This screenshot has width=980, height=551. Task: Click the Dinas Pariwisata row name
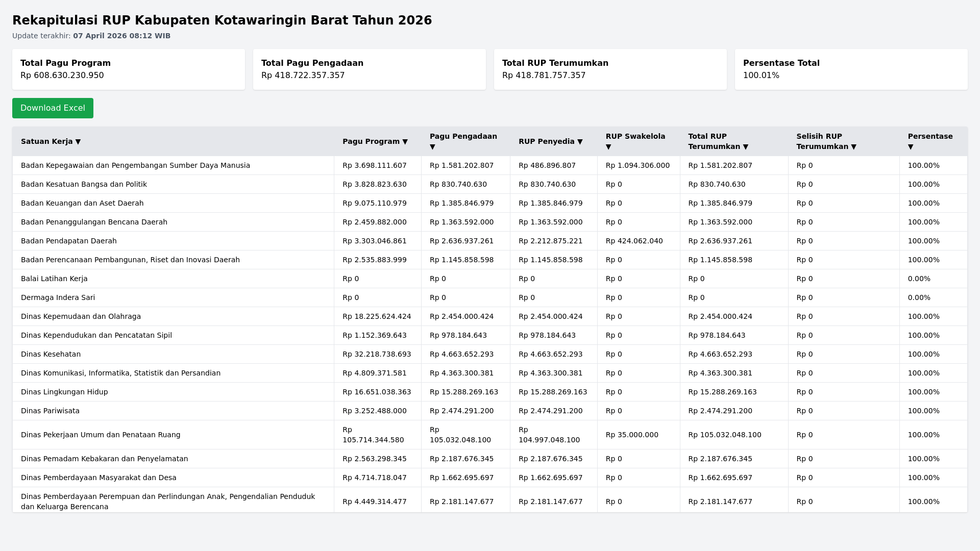[x=50, y=411]
